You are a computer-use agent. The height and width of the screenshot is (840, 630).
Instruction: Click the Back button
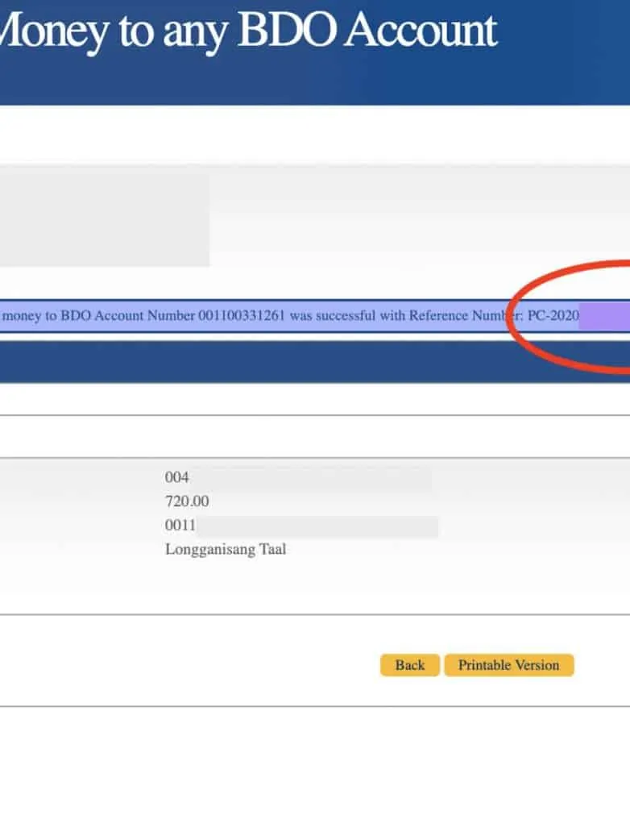click(x=409, y=665)
